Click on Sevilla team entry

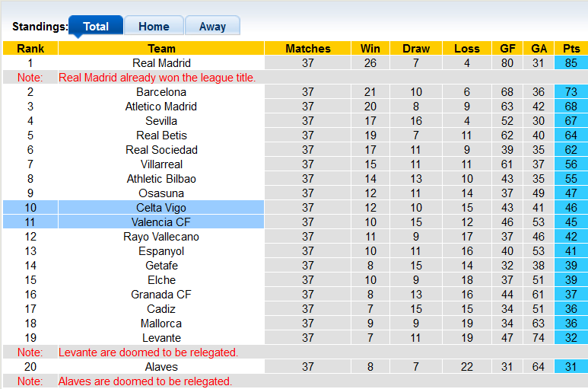click(161, 121)
